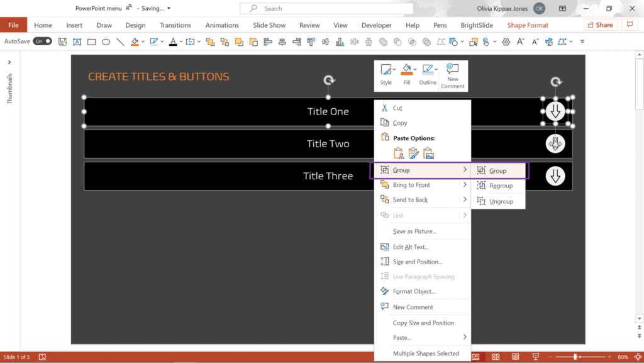Click inside the Search box

(326, 8)
